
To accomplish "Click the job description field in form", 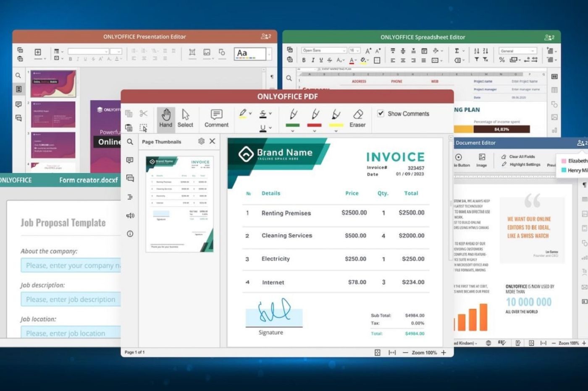I will (x=71, y=300).
